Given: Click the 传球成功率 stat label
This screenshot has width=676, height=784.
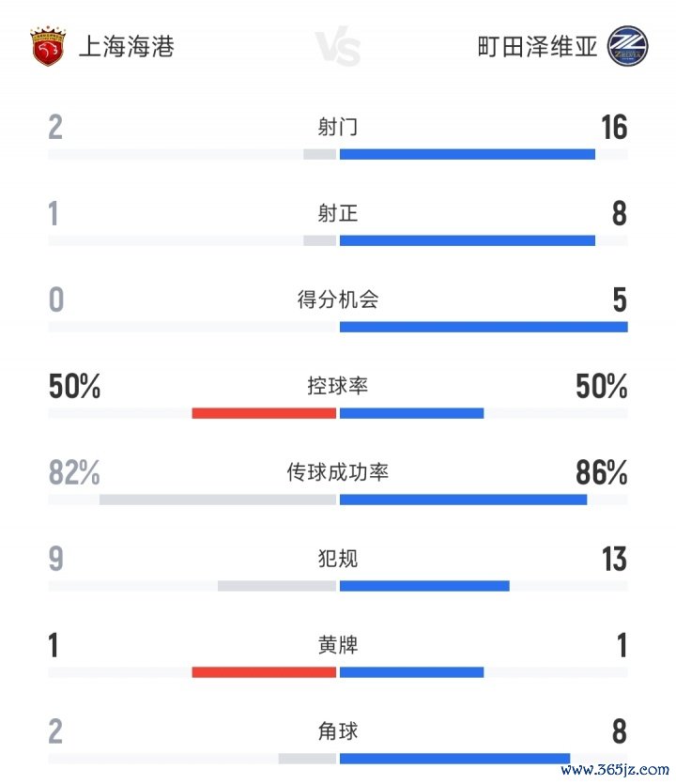Looking at the screenshot, I should [x=338, y=473].
